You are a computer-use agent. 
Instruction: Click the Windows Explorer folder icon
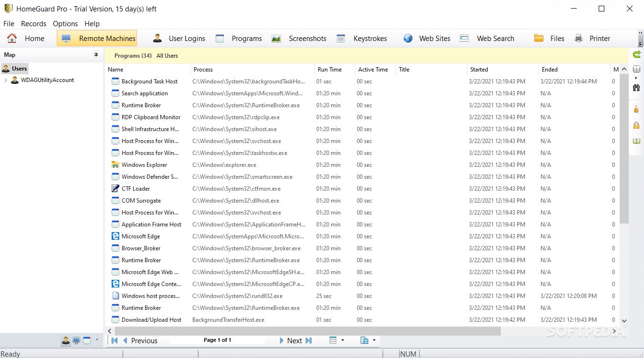click(115, 165)
